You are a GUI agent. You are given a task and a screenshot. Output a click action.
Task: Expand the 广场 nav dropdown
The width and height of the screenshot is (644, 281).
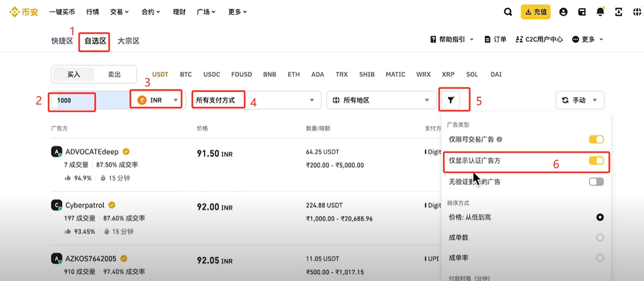click(x=207, y=12)
